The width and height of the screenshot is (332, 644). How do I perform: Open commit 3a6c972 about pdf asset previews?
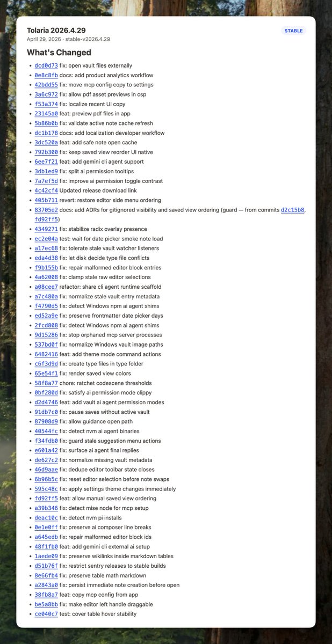tap(46, 94)
